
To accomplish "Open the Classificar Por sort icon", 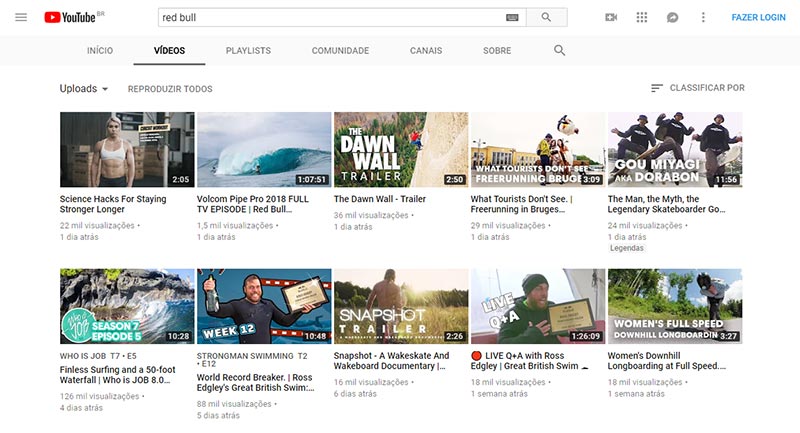I will coord(657,88).
